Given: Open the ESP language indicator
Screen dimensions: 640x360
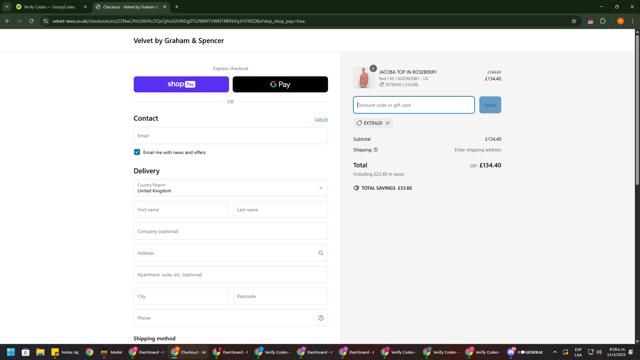Looking at the screenshot, I should tap(578, 352).
